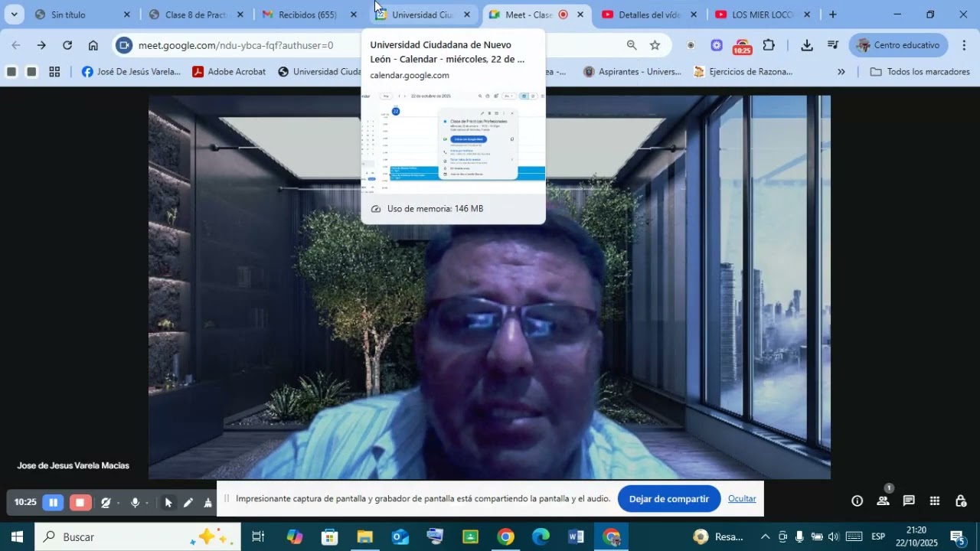Expand the recorder microphone options arrow

click(x=146, y=504)
